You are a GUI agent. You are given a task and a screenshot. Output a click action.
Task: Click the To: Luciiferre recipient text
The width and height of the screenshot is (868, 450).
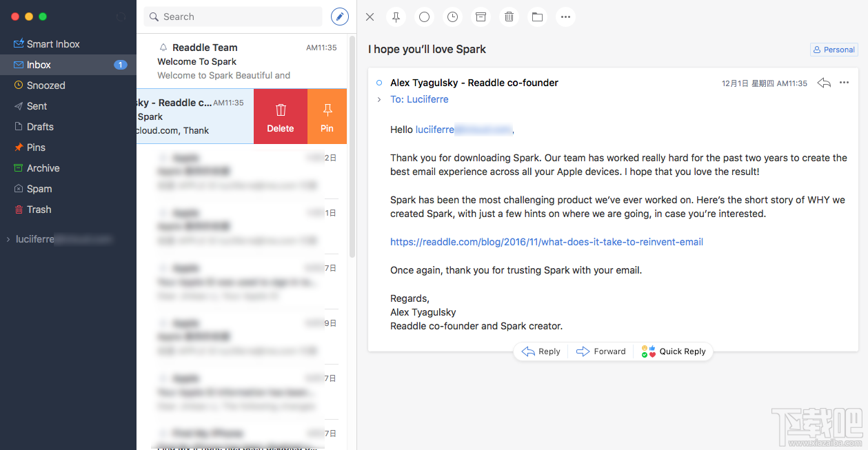[x=419, y=99]
